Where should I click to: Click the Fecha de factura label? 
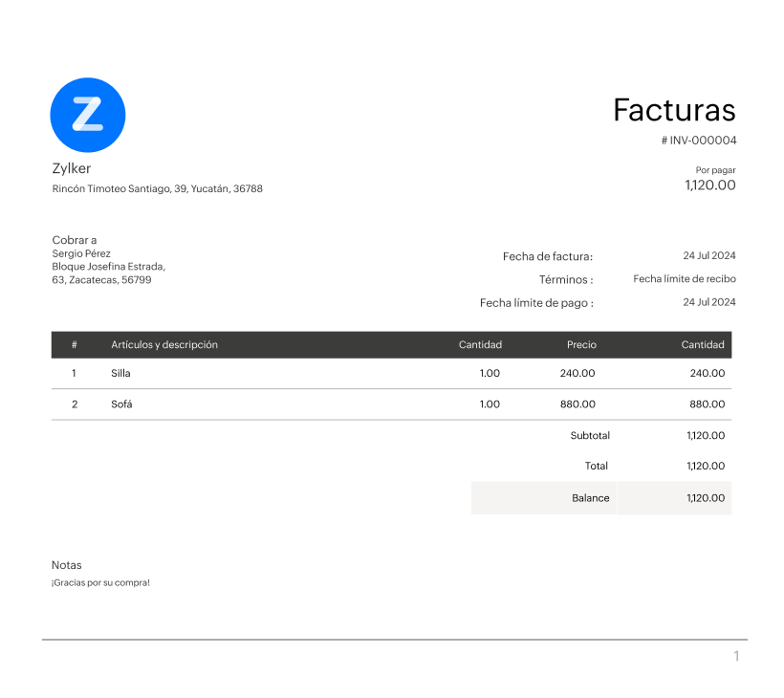tap(548, 256)
